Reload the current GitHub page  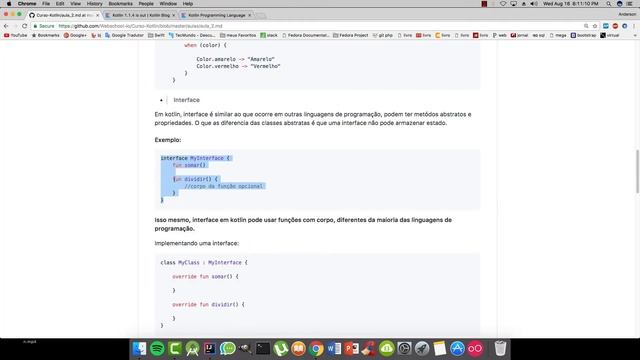point(24,26)
